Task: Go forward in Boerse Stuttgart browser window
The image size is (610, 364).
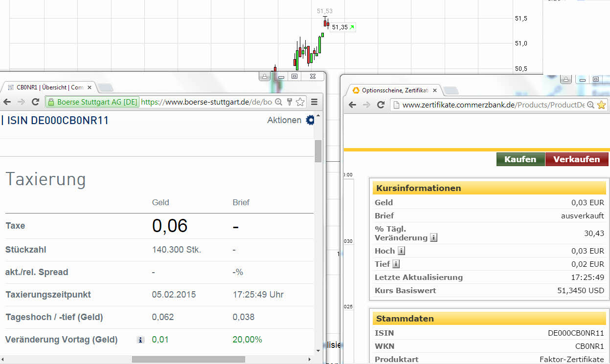Action: coord(21,102)
